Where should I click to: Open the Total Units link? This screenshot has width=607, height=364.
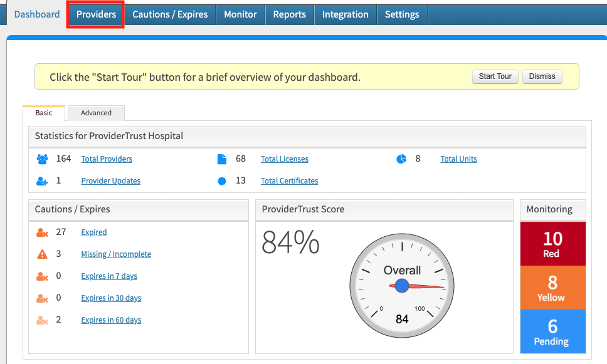pos(459,159)
